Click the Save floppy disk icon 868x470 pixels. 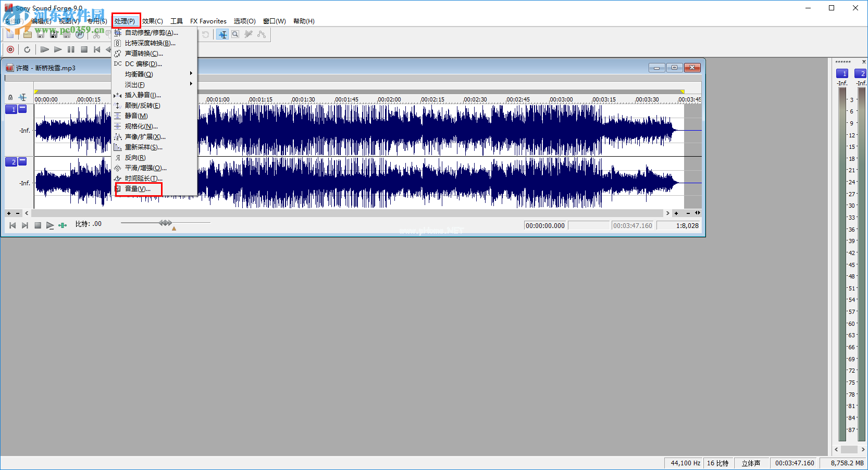tap(41, 34)
